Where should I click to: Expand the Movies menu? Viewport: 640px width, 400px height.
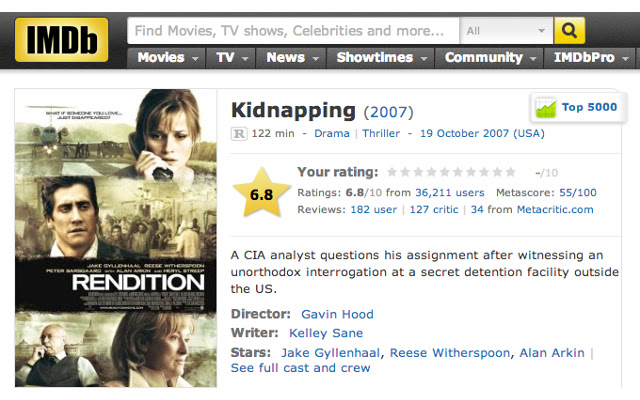pos(167,58)
